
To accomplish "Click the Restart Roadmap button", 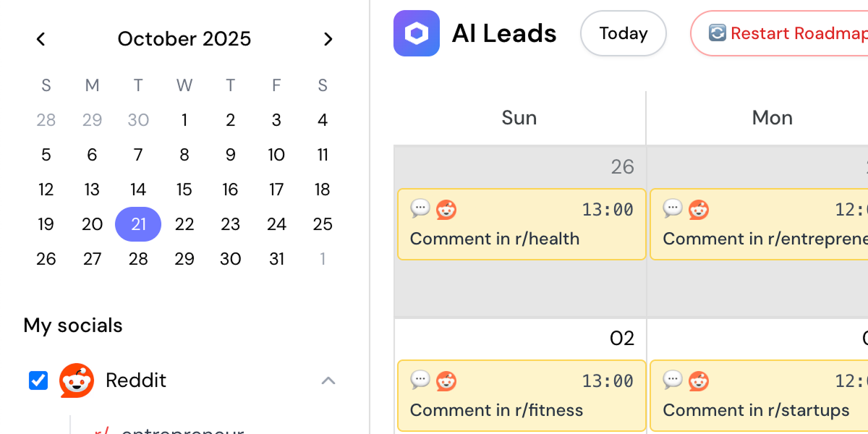I will pyautogui.click(x=788, y=33).
